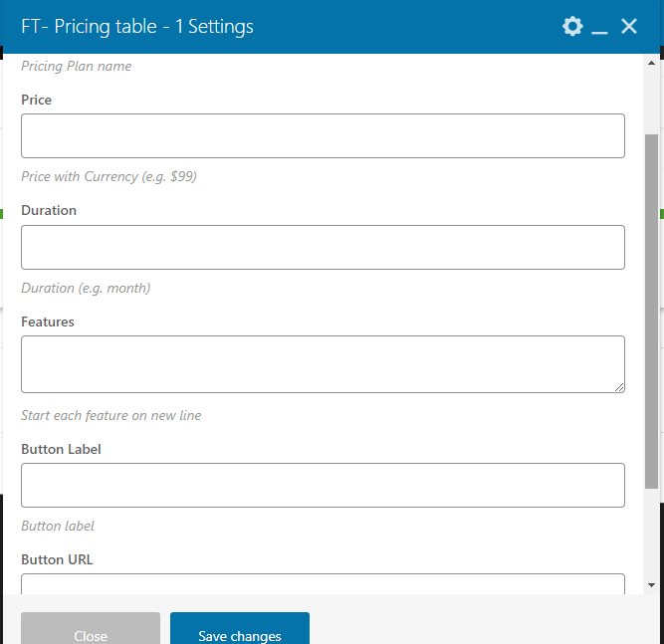The width and height of the screenshot is (664, 644).
Task: Click the Button Label field label
Action: tap(61, 449)
